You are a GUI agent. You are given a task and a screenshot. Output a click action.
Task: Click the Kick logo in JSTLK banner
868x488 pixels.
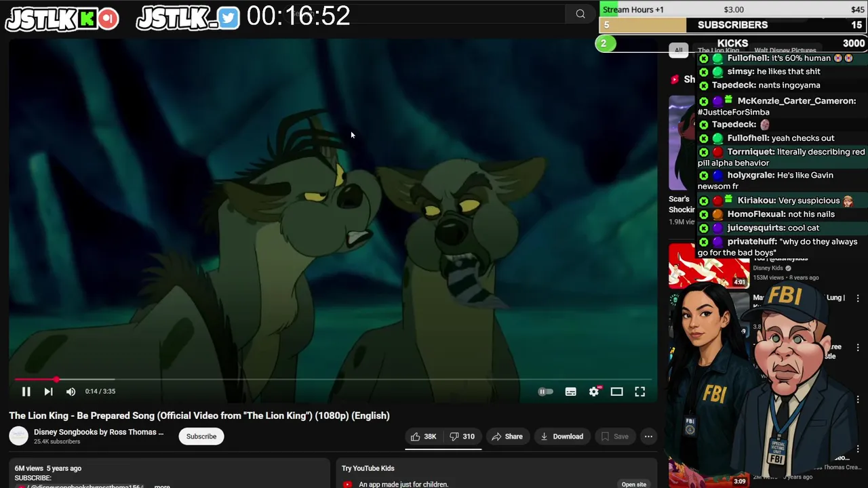(87, 18)
